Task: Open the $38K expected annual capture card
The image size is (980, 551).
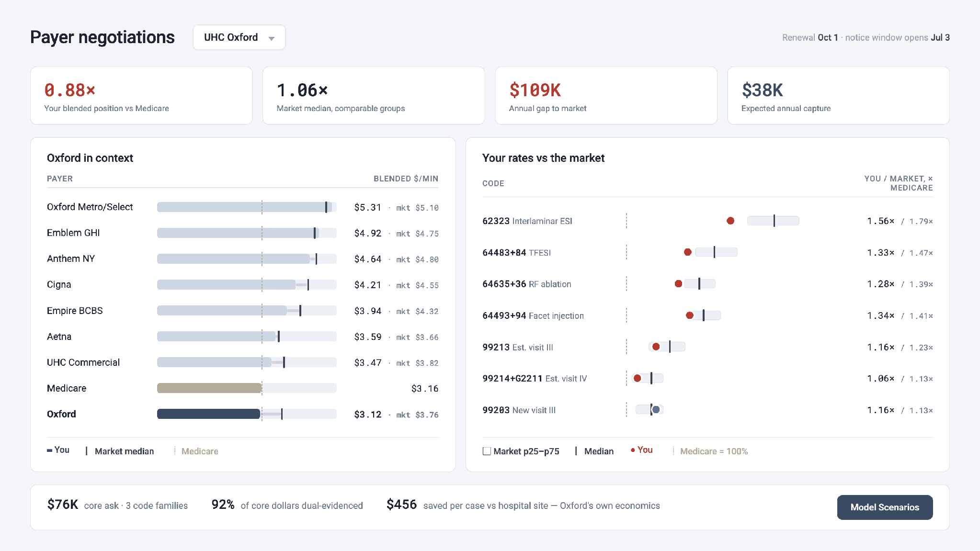Action: [x=838, y=96]
